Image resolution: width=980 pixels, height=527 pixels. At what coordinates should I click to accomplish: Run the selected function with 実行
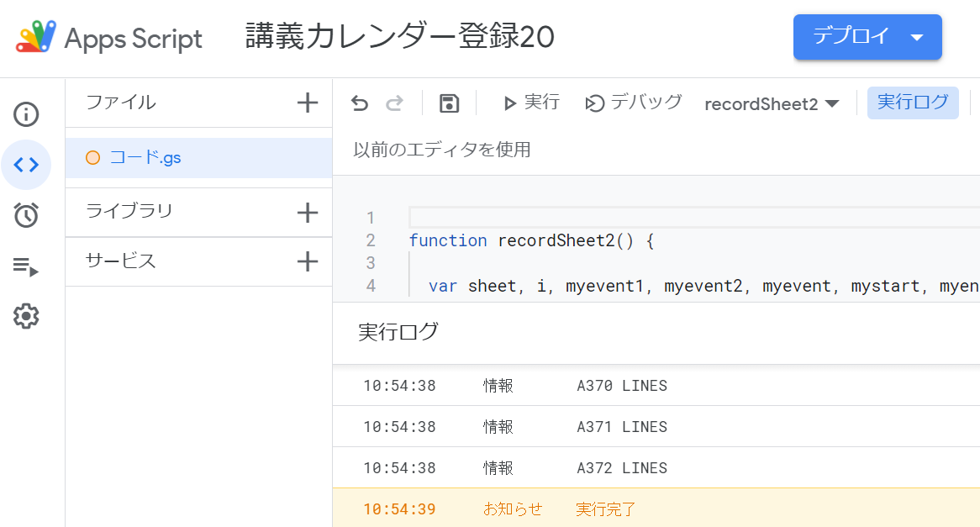point(531,103)
